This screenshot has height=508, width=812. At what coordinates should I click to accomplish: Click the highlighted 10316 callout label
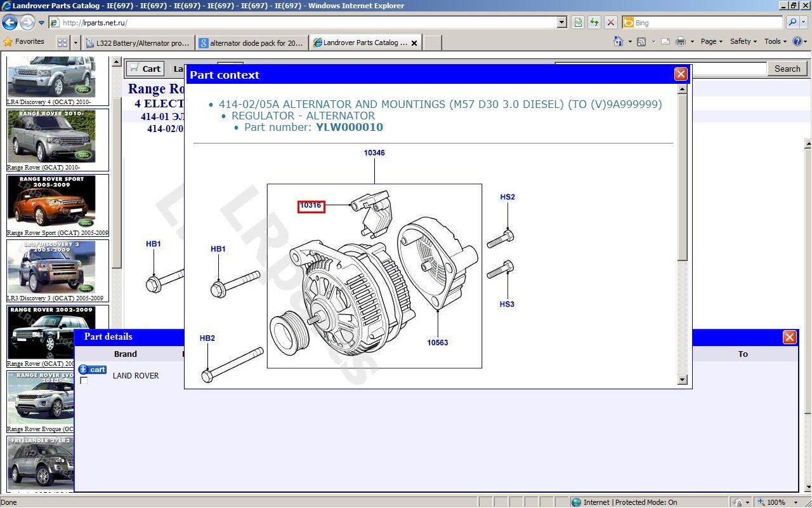click(x=311, y=206)
